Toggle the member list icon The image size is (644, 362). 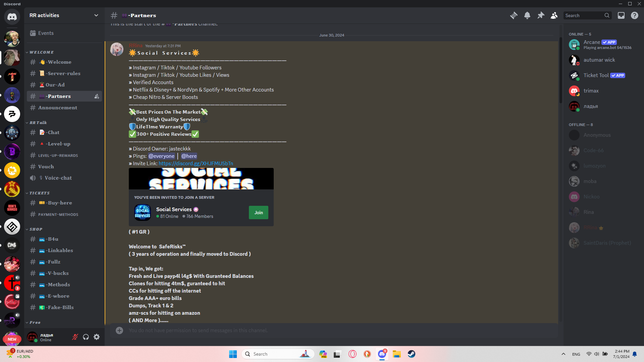click(554, 15)
